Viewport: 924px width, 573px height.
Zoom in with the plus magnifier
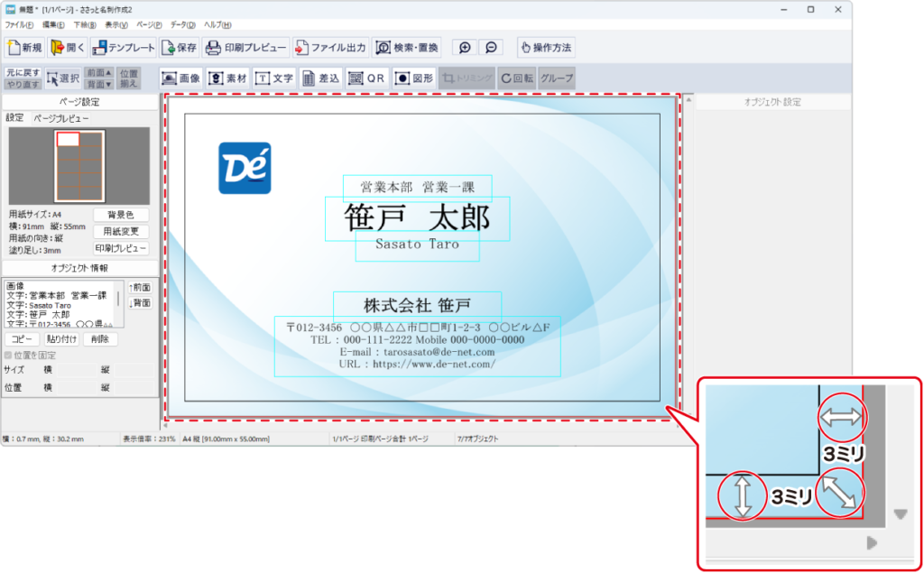[x=465, y=48]
